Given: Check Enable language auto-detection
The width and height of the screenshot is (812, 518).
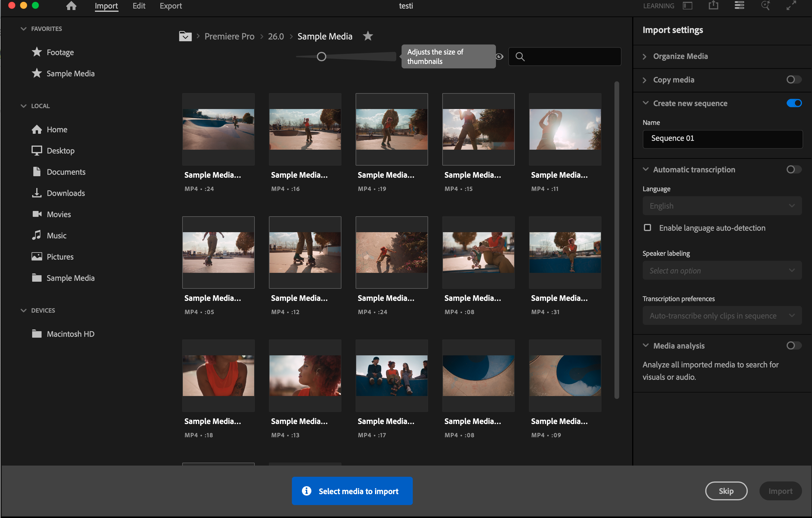Looking at the screenshot, I should pos(647,228).
